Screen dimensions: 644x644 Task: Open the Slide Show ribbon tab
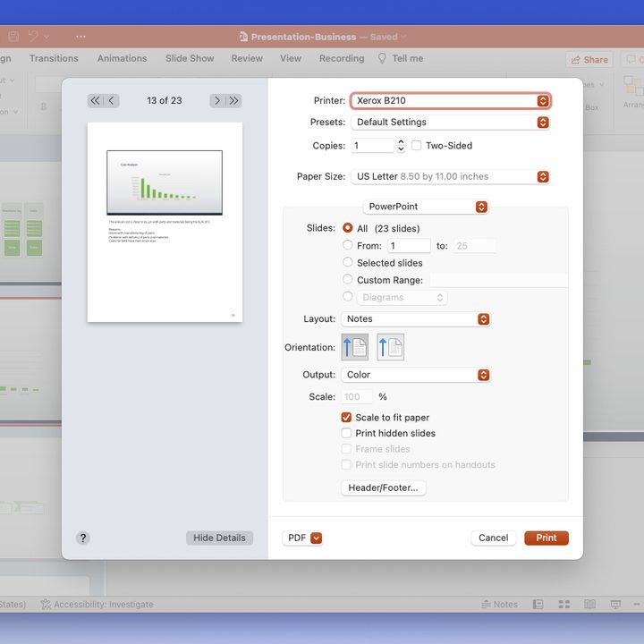(x=190, y=58)
